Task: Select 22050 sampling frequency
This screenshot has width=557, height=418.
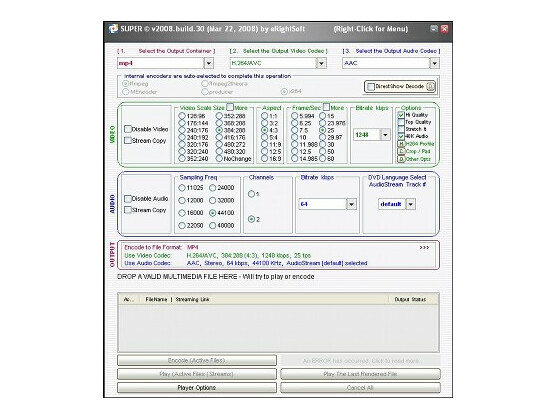Action: pos(182,226)
